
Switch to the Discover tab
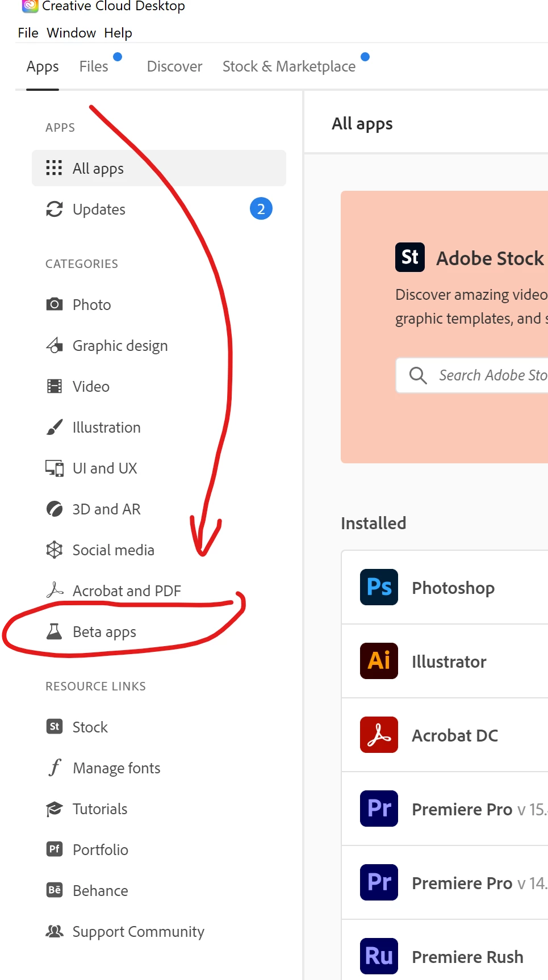pyautogui.click(x=174, y=66)
